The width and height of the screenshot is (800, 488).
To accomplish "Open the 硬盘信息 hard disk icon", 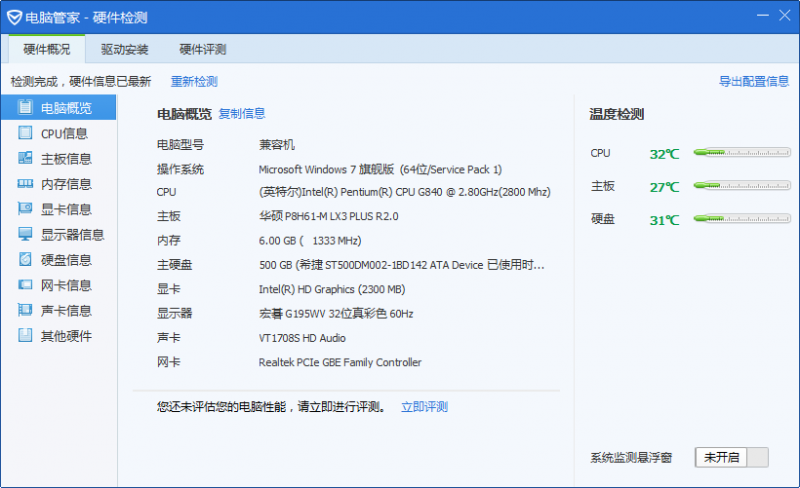I will 24,259.
